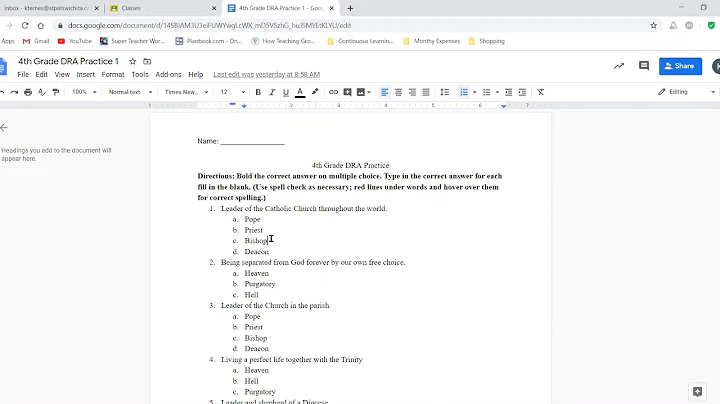The width and height of the screenshot is (720, 404).
Task: Open the Gmail bookmark
Action: 36,41
